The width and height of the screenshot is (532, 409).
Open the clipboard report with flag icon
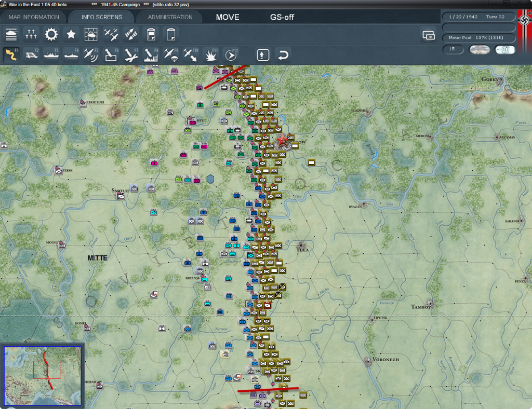click(x=151, y=35)
